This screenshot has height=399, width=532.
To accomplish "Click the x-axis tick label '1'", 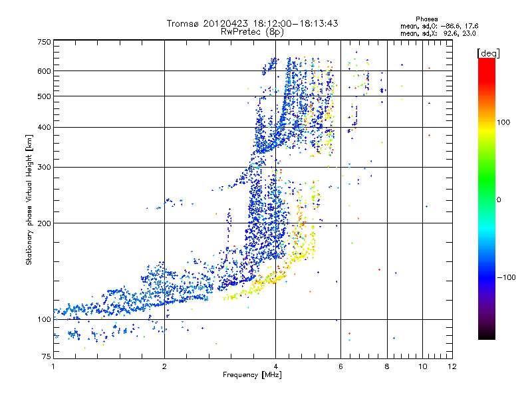I will (x=53, y=366).
